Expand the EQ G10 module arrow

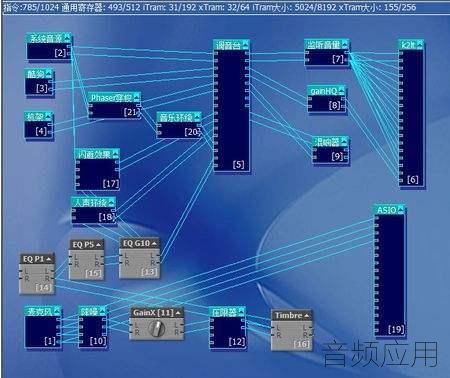pyautogui.click(x=154, y=244)
